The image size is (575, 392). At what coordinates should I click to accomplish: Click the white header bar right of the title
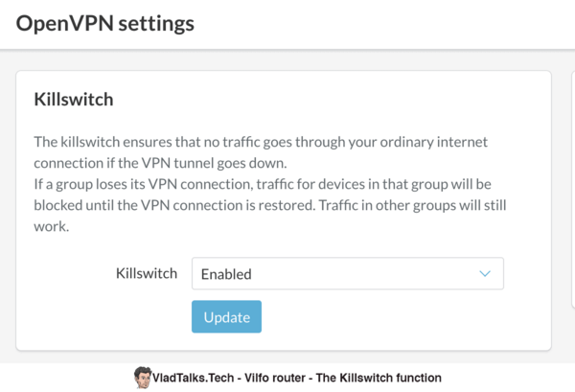tap(385, 24)
